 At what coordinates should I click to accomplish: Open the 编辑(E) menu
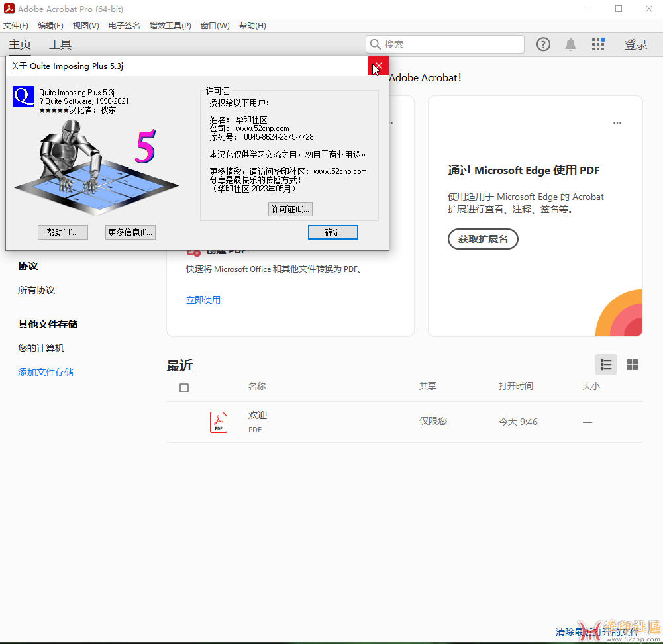[x=50, y=26]
